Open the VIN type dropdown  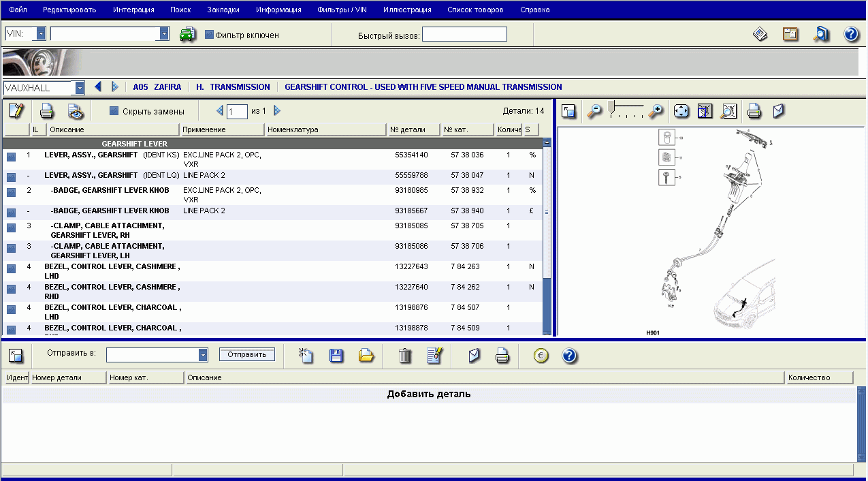[41, 33]
